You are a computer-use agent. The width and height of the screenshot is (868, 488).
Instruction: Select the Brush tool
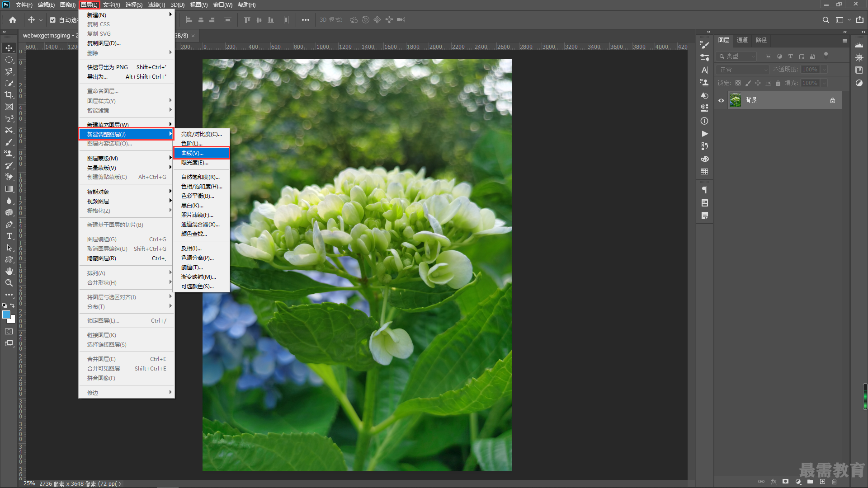(x=9, y=142)
